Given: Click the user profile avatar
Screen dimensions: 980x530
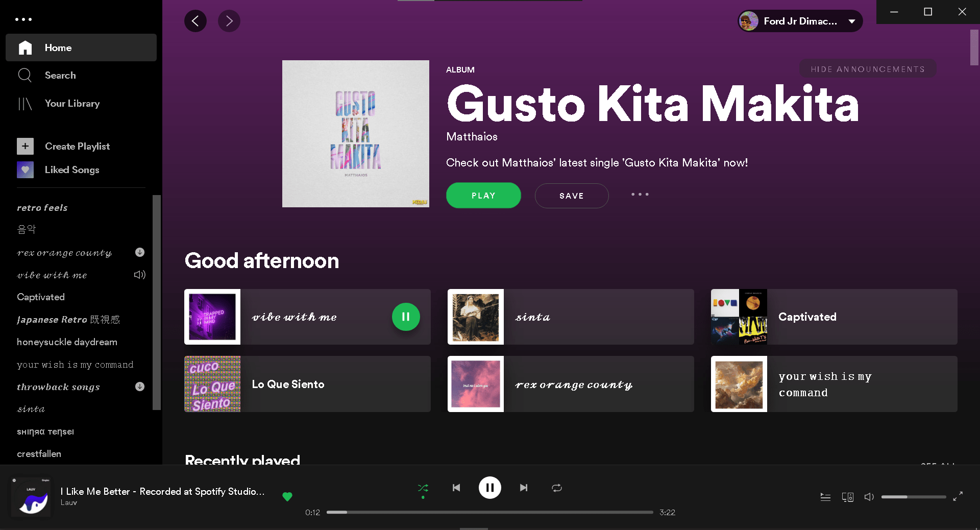Looking at the screenshot, I should [x=749, y=21].
